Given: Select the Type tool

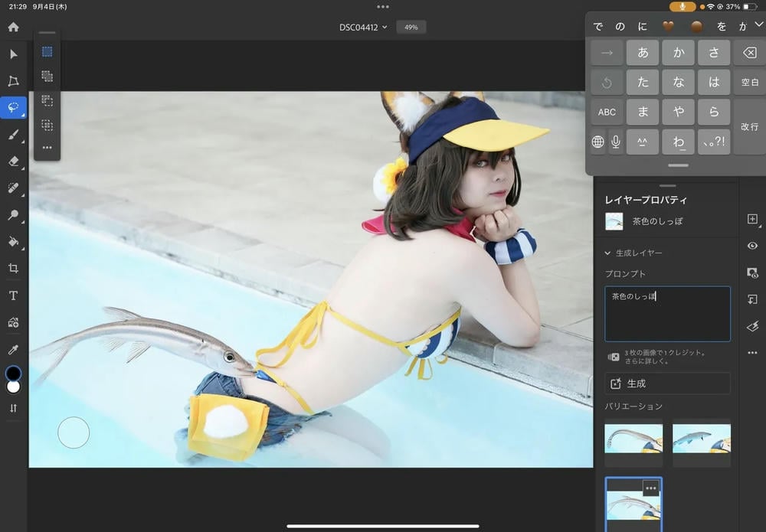Looking at the screenshot, I should (13, 295).
